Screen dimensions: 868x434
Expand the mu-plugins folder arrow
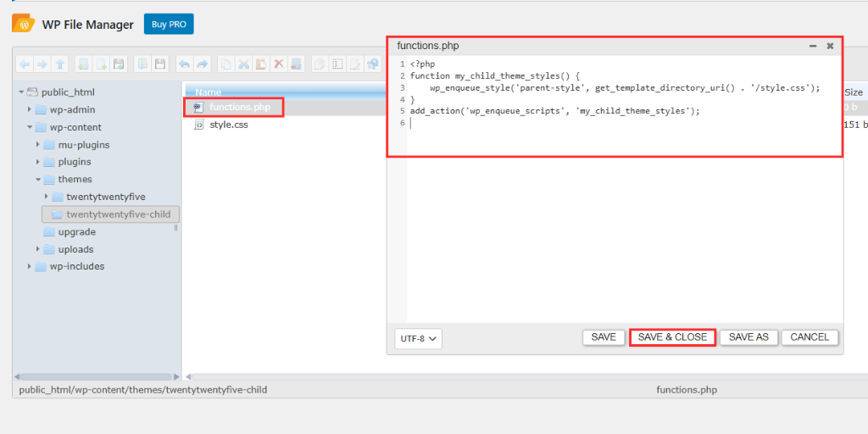coord(37,144)
